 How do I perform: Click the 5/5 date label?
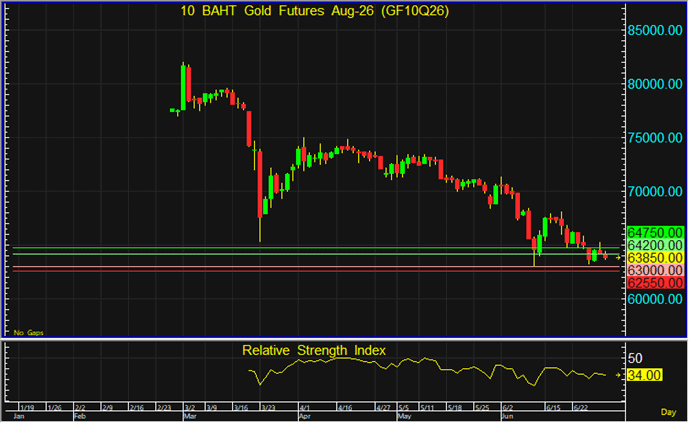click(x=404, y=408)
